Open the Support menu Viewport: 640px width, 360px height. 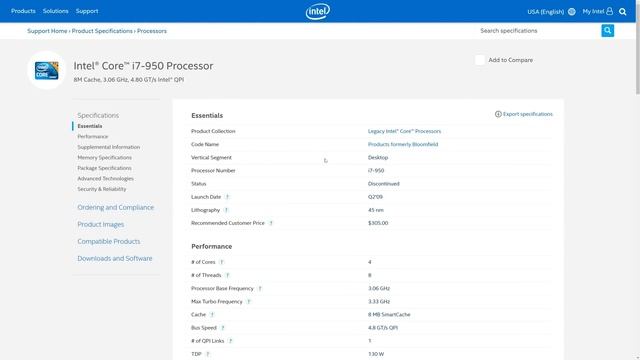(87, 11)
